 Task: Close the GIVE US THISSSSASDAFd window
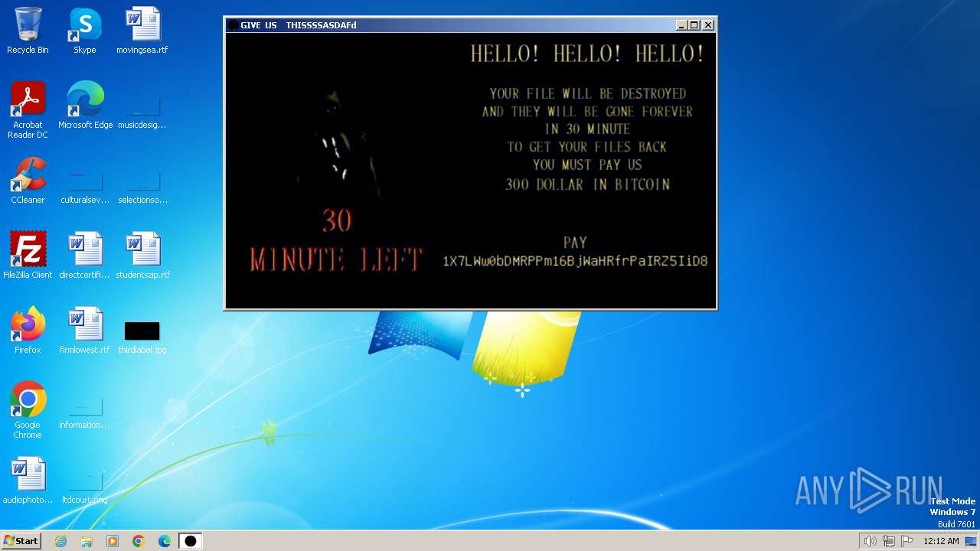click(x=708, y=25)
